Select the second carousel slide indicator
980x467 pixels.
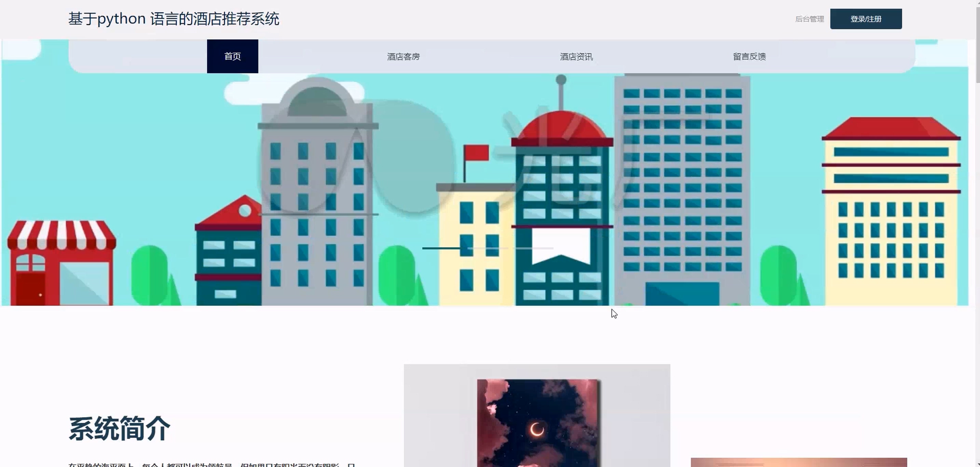tap(488, 248)
